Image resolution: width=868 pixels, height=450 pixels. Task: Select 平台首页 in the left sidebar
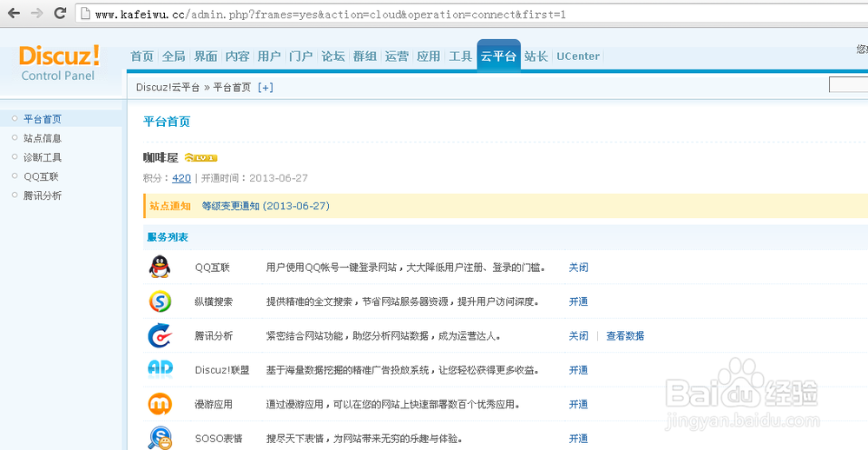[43, 119]
